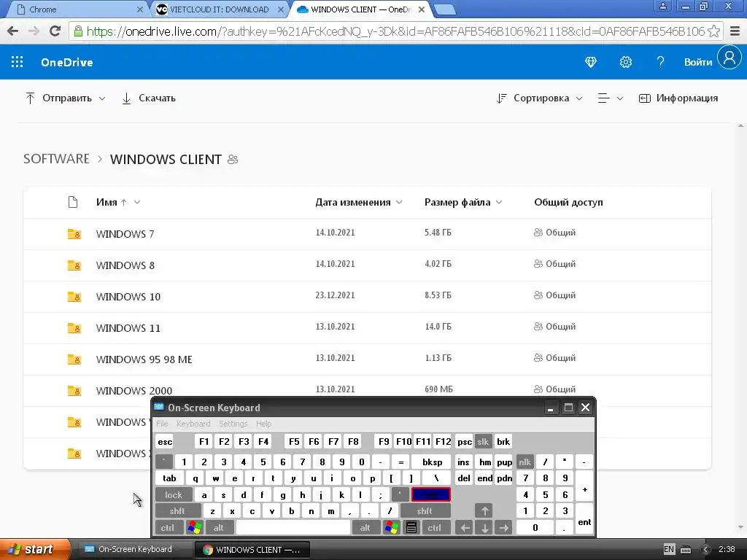
Task: Close the WINDOWS CLIENT OneDrive tab
Action: coord(421,9)
